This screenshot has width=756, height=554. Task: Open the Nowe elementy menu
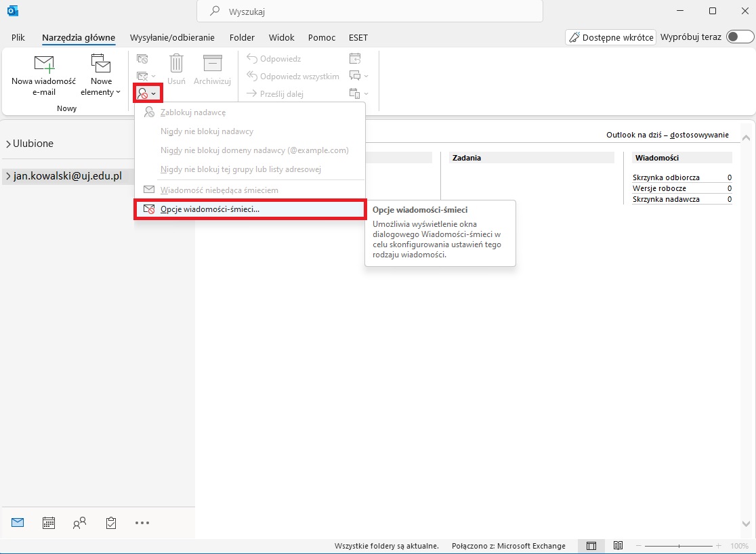tap(100, 75)
